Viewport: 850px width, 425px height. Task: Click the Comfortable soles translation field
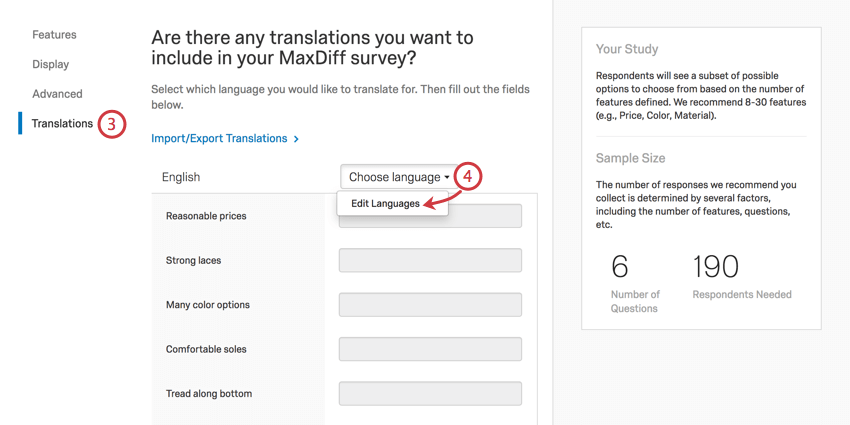(430, 349)
